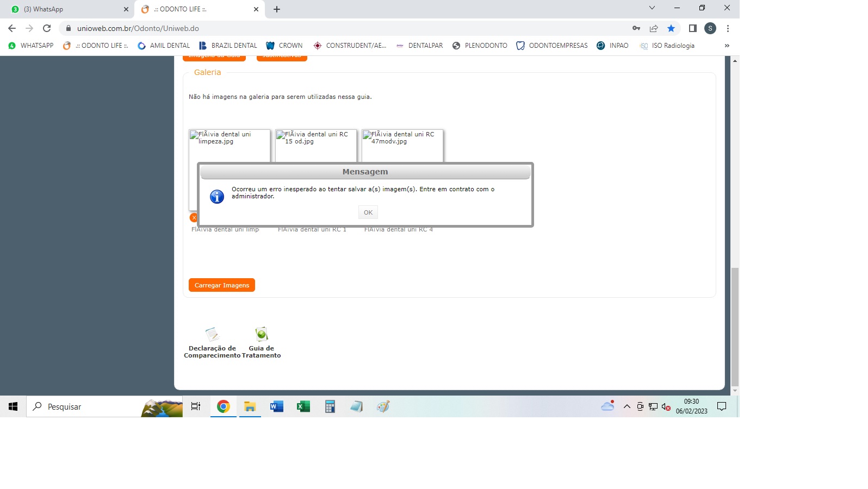868x489 pixels.
Task: Go back to the previous page
Action: point(12,28)
